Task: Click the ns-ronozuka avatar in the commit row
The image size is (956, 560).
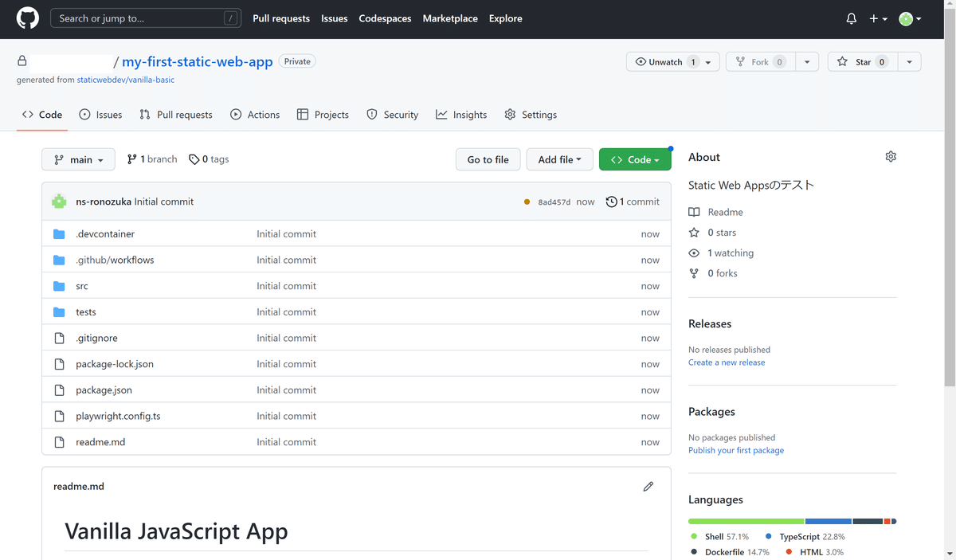Action: click(59, 202)
